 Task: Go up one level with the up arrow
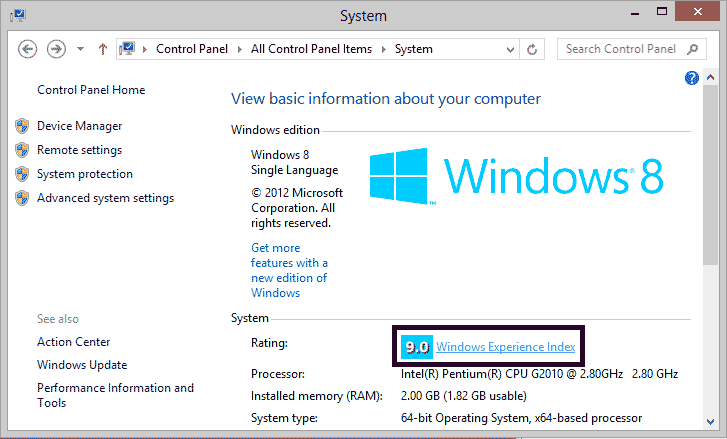pos(102,49)
